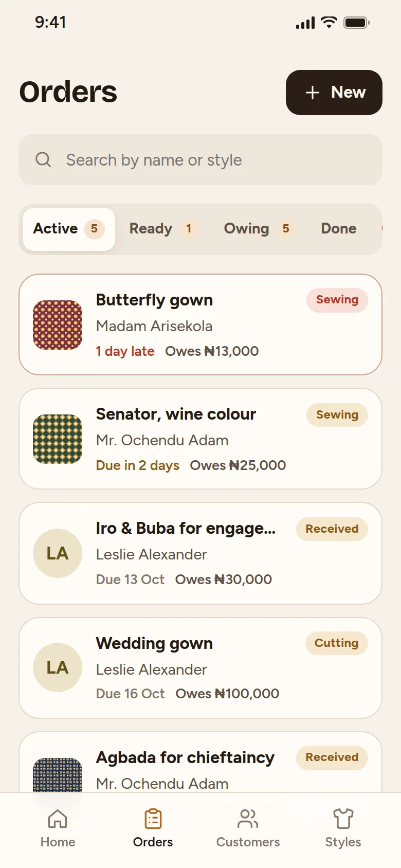
Task: Select the Done tab
Action: (x=338, y=229)
